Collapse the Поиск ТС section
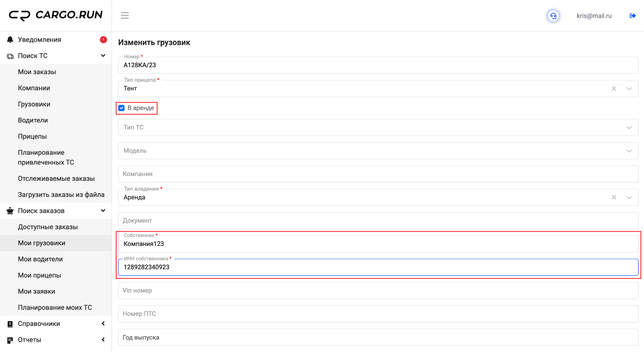644x352 pixels. [x=103, y=56]
